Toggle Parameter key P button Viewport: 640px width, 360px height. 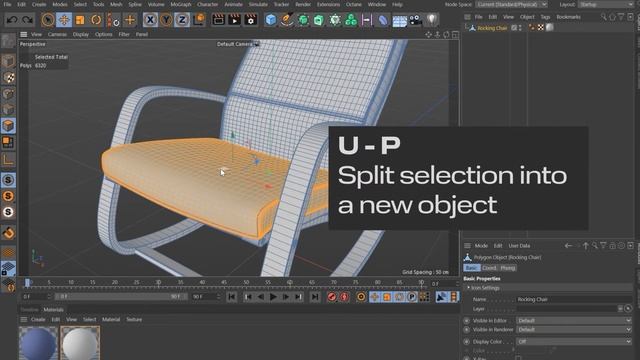coord(412,297)
